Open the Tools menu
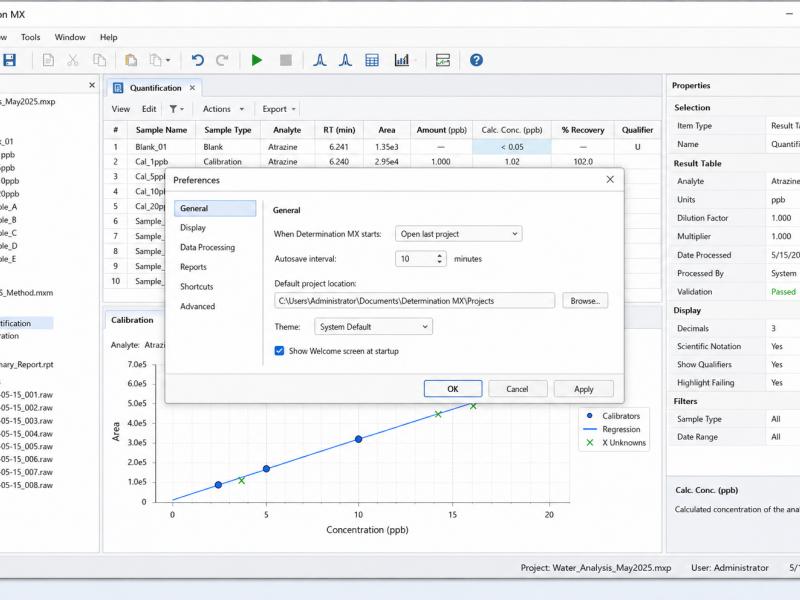Image resolution: width=800 pixels, height=600 pixels. pos(30,37)
